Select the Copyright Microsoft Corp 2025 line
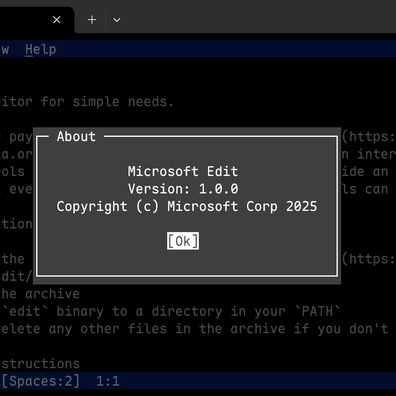This screenshot has height=396, width=396. pyautogui.click(x=187, y=207)
